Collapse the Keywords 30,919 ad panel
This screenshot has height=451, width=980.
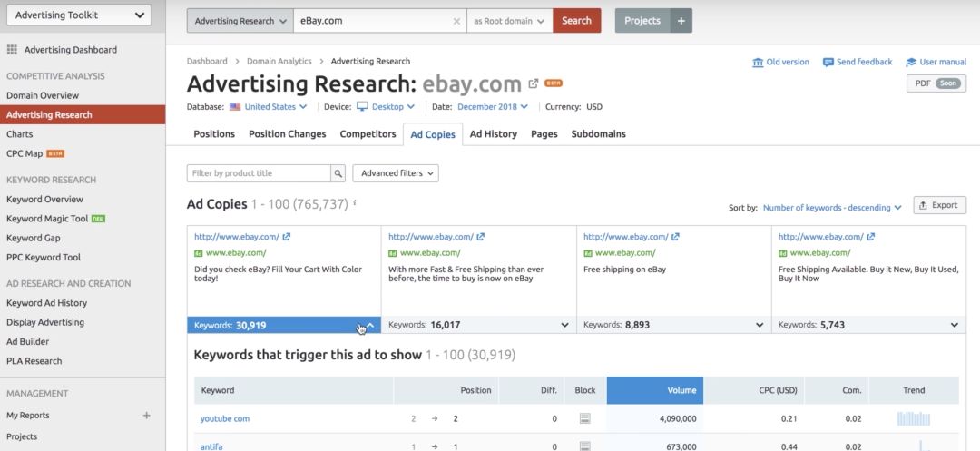pyautogui.click(x=284, y=325)
